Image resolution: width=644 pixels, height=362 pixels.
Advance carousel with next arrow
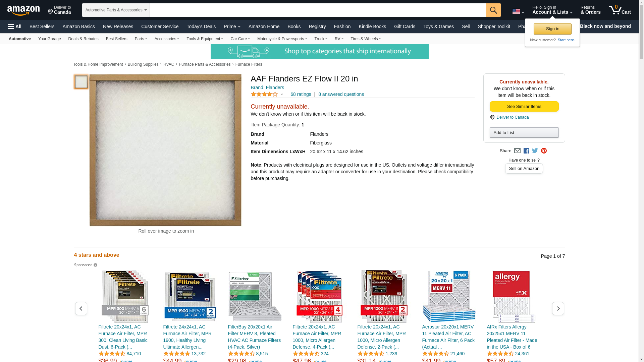coord(558,308)
